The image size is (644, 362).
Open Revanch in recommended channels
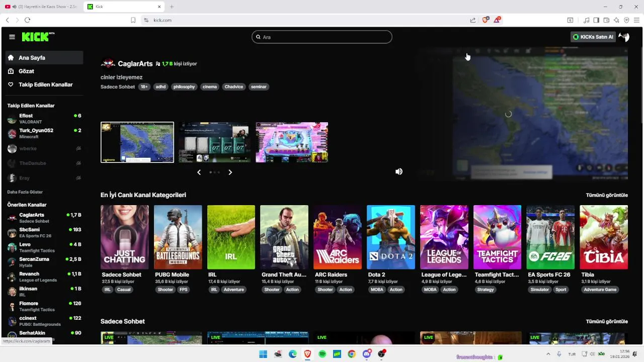(44, 277)
